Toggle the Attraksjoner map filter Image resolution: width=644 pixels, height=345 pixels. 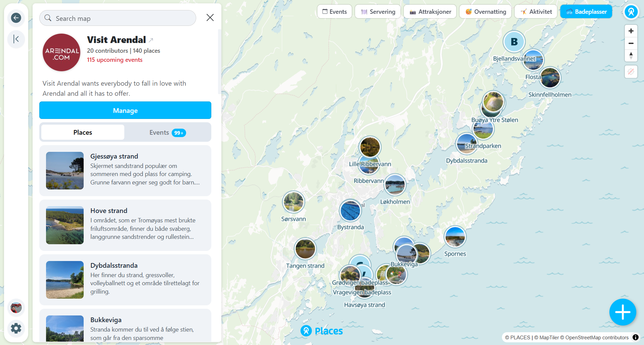pyautogui.click(x=430, y=12)
